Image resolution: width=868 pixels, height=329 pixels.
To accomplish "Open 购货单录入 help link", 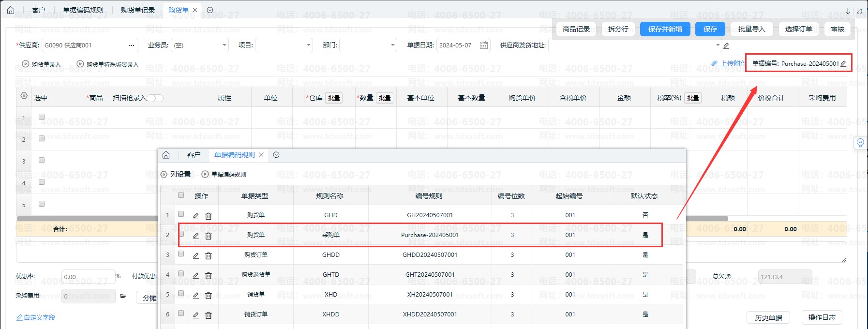I will (x=42, y=64).
